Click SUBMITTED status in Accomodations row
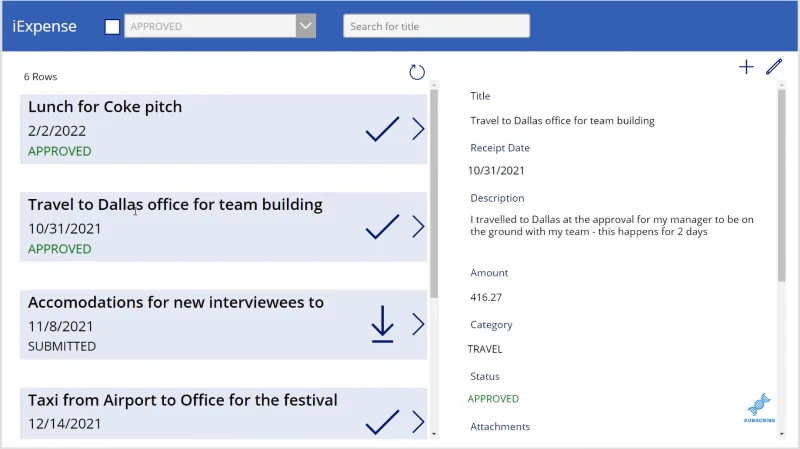Screen dimensions: 800x449 62,346
